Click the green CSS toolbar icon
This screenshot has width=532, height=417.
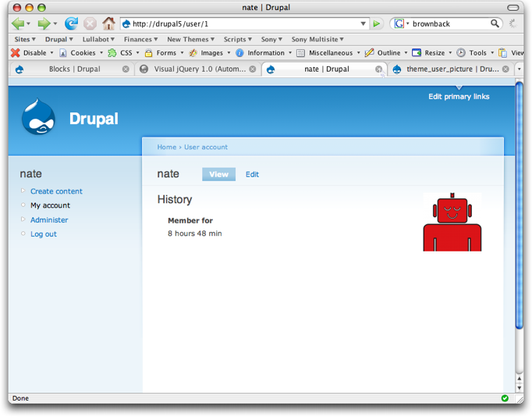[x=112, y=53]
